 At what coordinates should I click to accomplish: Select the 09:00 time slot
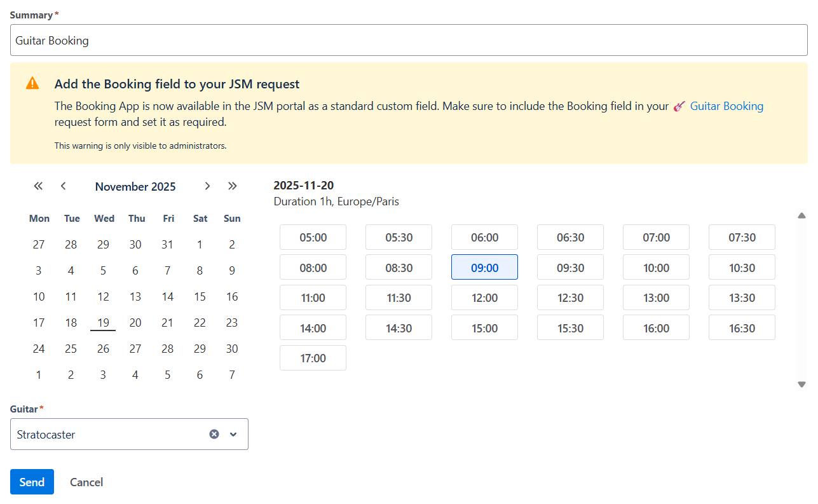(x=484, y=268)
